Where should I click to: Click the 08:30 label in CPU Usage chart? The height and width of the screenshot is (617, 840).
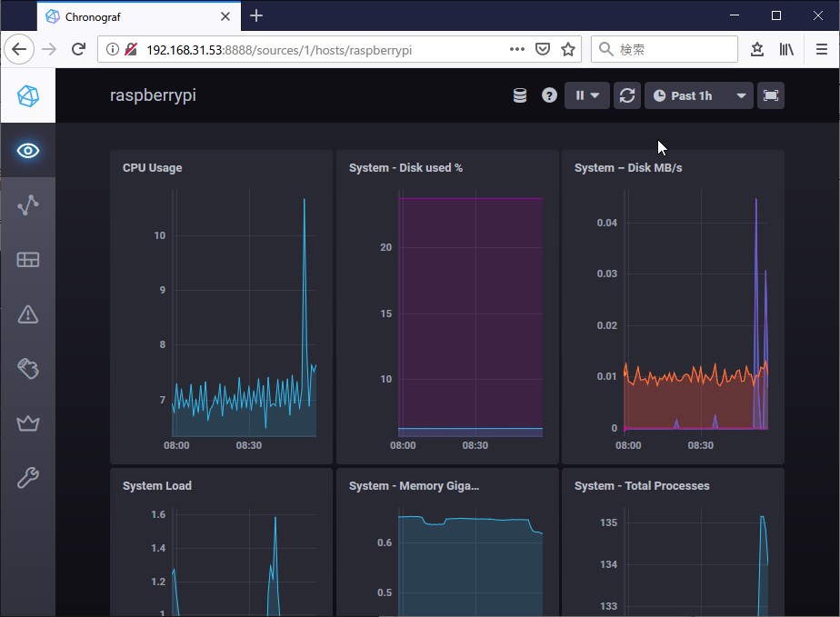coord(248,445)
